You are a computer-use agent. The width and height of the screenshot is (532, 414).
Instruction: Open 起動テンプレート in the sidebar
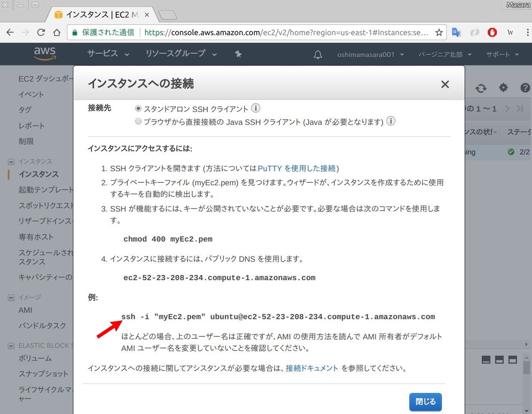click(x=45, y=190)
